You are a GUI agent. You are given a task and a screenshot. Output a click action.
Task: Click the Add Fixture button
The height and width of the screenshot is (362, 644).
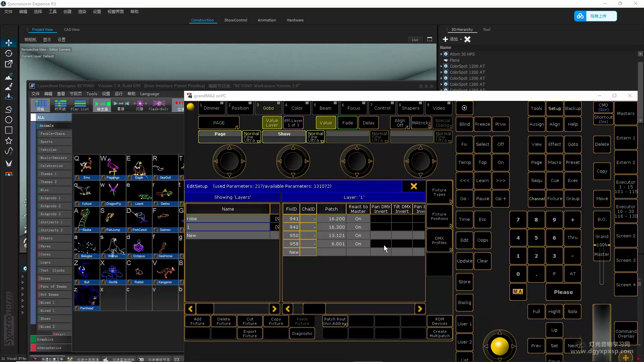(x=198, y=321)
